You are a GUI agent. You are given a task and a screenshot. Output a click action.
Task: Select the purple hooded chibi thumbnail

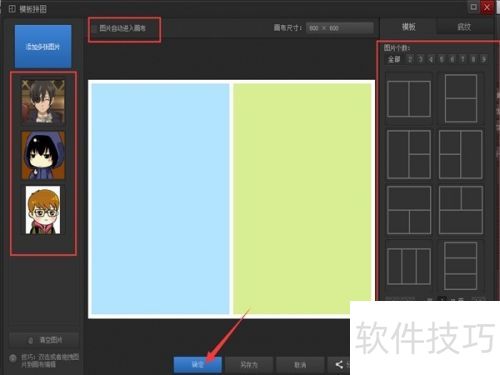click(x=43, y=155)
